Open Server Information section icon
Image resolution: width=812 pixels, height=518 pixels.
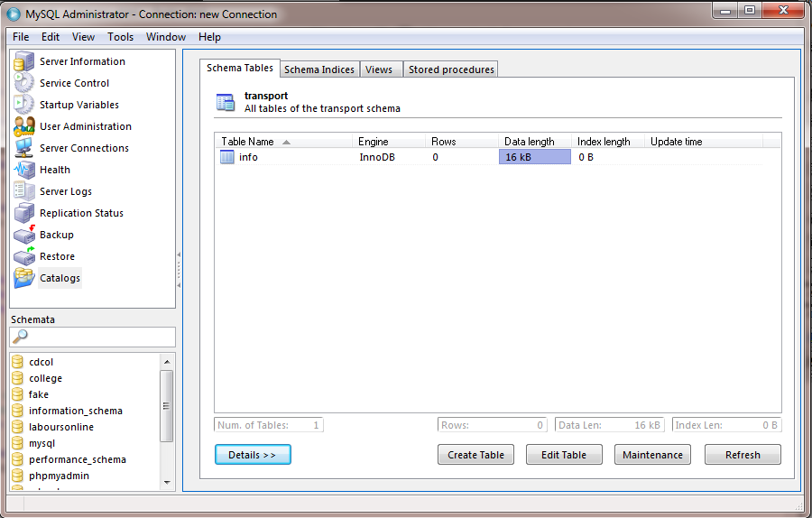23,61
